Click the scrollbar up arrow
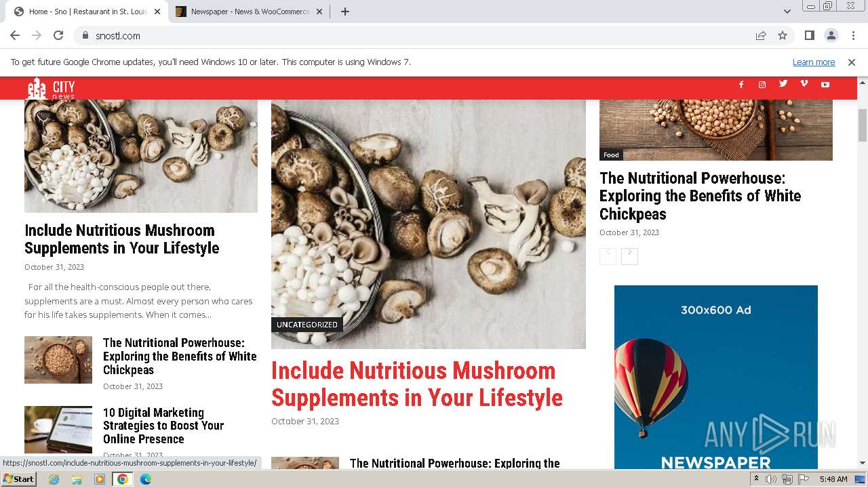The height and width of the screenshot is (488, 868). pos(863,82)
